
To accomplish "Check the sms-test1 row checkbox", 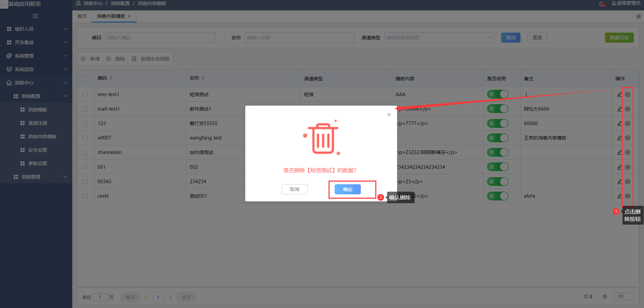I will click(x=85, y=94).
